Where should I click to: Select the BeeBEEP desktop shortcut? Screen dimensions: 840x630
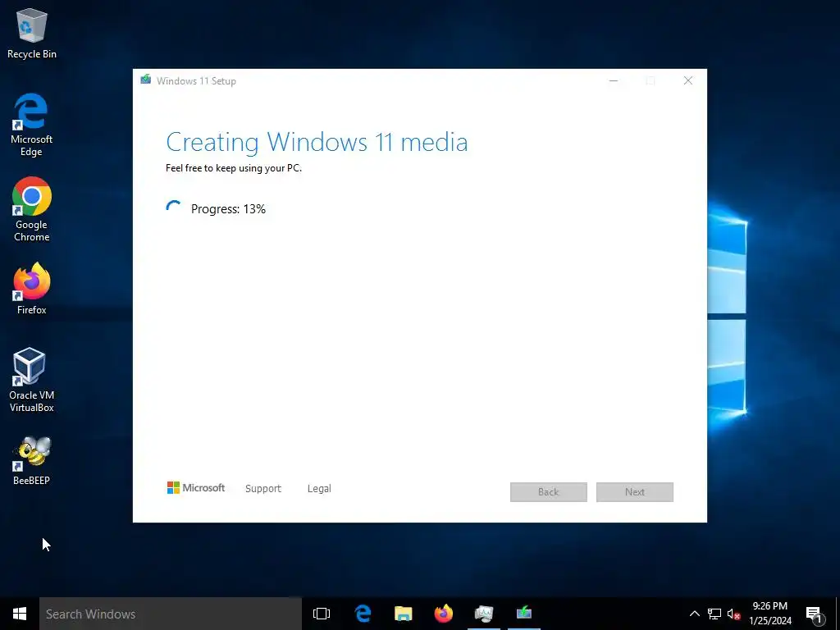(x=32, y=460)
